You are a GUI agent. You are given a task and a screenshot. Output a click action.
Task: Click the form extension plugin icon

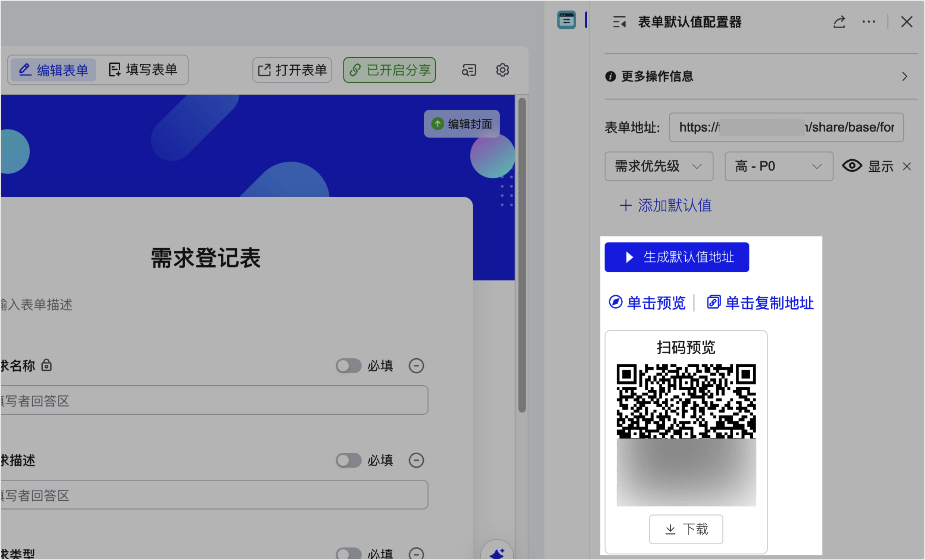tap(566, 20)
